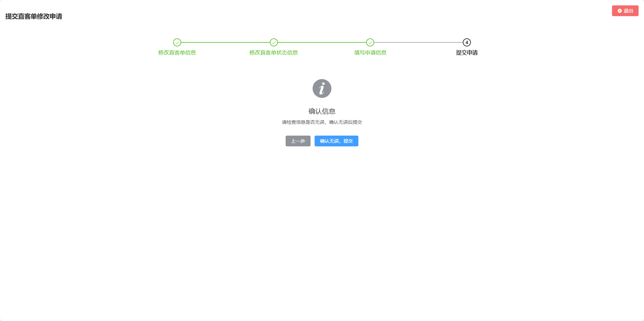Select the 提交申请 step label
This screenshot has width=644, height=321.
[467, 52]
